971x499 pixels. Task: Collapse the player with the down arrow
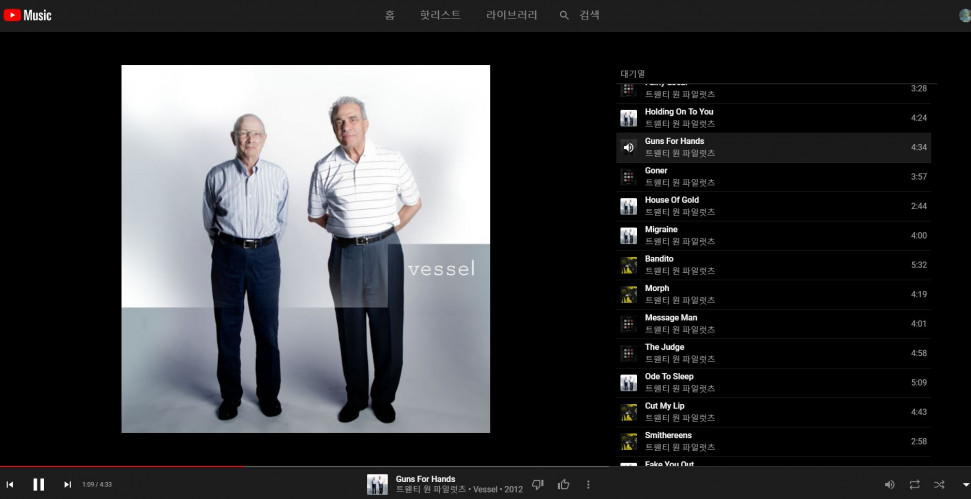click(x=965, y=485)
